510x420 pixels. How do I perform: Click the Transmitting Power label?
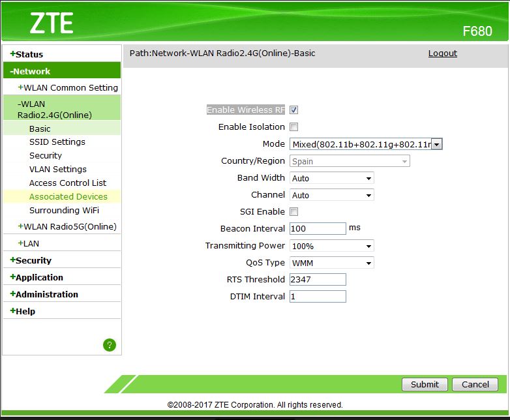(x=245, y=245)
